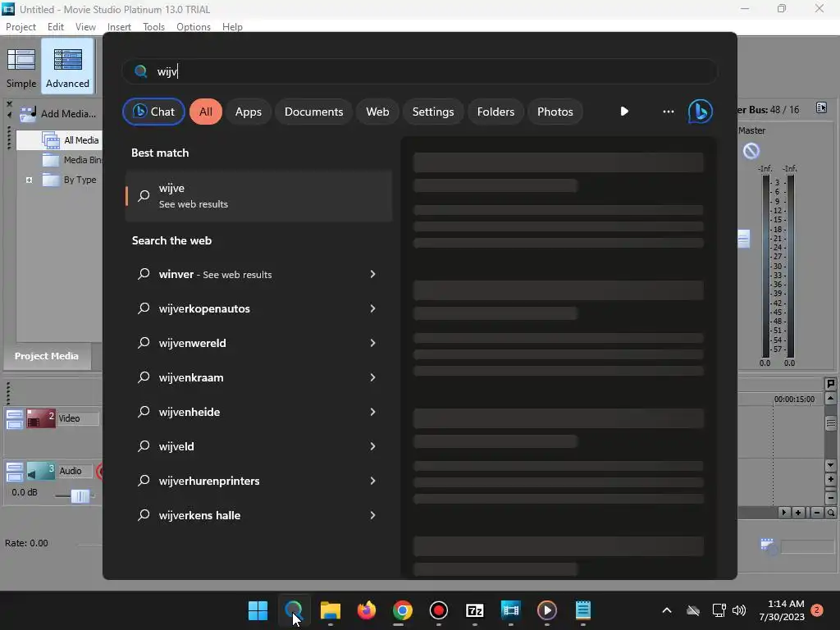Select the Photos search filter
The width and height of the screenshot is (840, 630).
click(555, 112)
